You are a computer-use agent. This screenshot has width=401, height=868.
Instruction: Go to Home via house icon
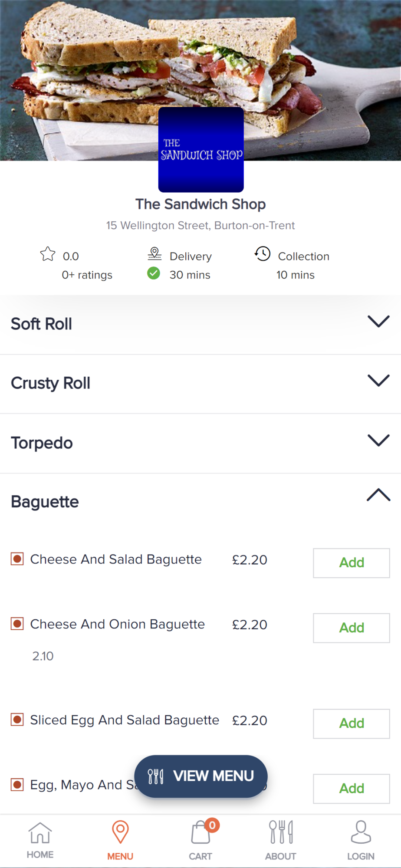[40, 833]
